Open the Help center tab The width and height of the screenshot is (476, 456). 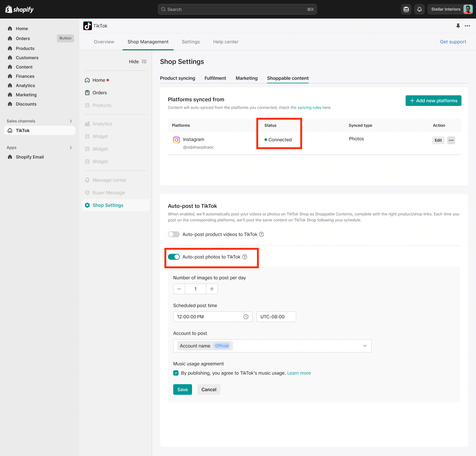tap(226, 42)
